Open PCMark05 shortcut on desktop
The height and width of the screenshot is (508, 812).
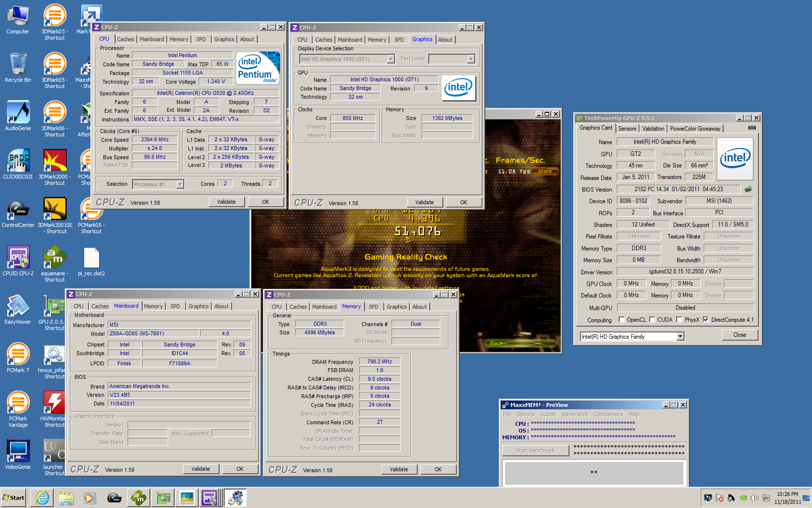click(91, 216)
